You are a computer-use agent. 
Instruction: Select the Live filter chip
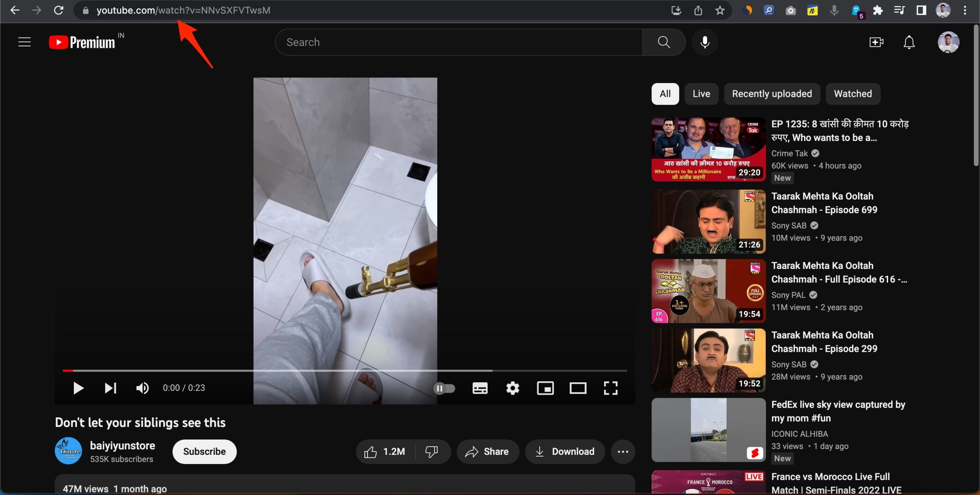(x=701, y=94)
